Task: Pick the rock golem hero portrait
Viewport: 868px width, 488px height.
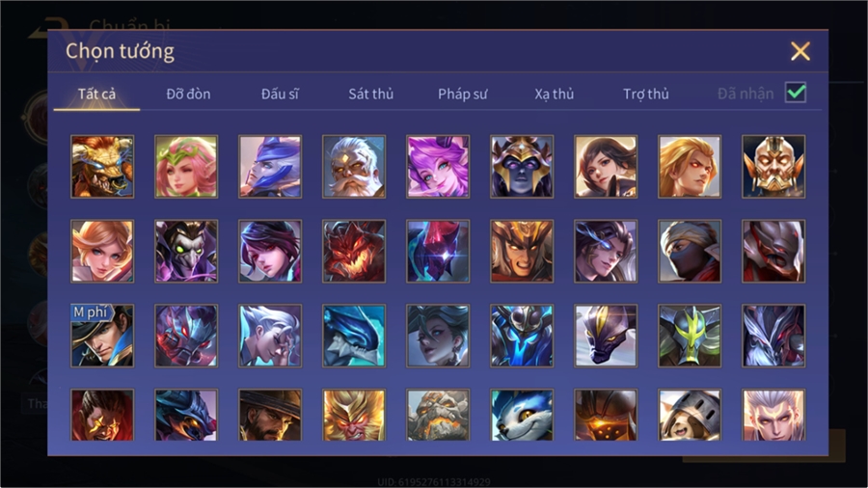Action: pyautogui.click(x=438, y=415)
